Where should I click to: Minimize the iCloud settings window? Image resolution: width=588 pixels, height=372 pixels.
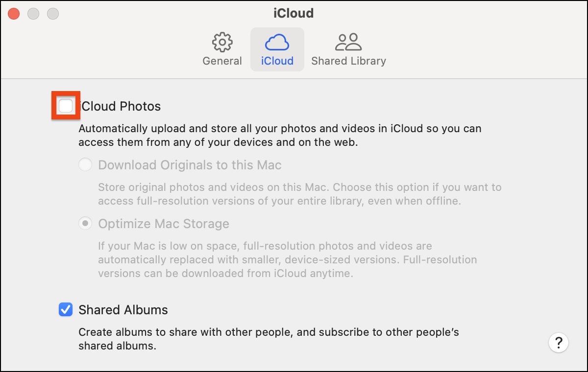(33, 14)
